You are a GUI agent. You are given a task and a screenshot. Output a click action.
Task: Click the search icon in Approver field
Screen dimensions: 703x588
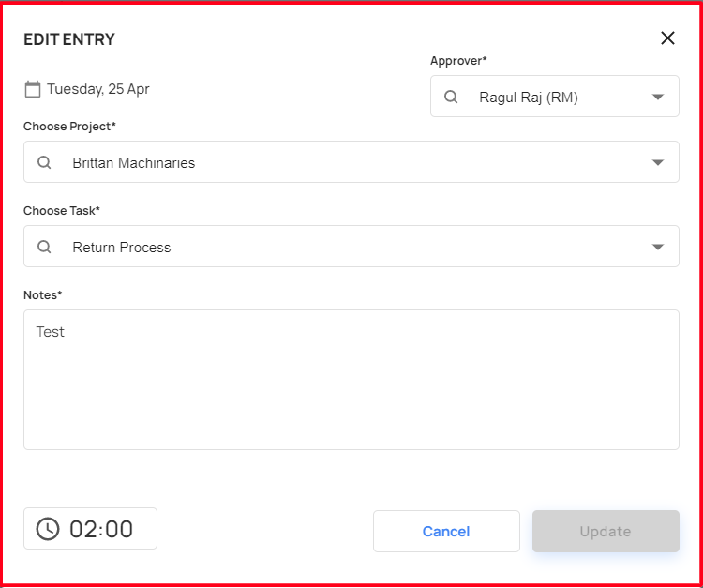pyautogui.click(x=451, y=97)
